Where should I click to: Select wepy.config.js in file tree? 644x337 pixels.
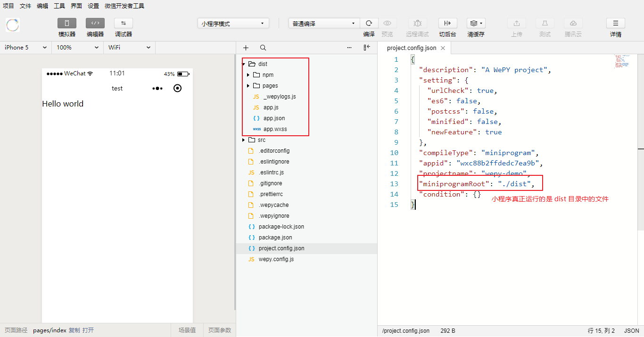(276, 259)
